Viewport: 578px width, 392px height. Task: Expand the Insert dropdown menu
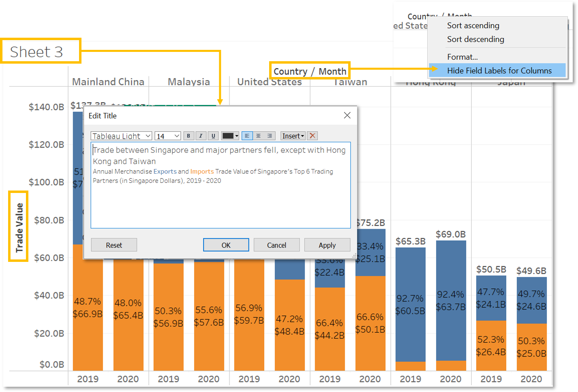[x=293, y=136]
